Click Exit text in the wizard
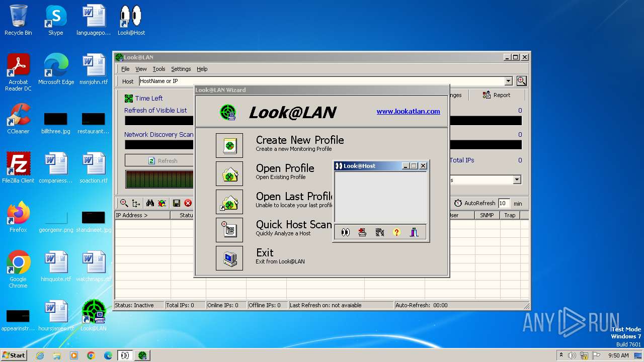644x362 pixels. [x=265, y=253]
